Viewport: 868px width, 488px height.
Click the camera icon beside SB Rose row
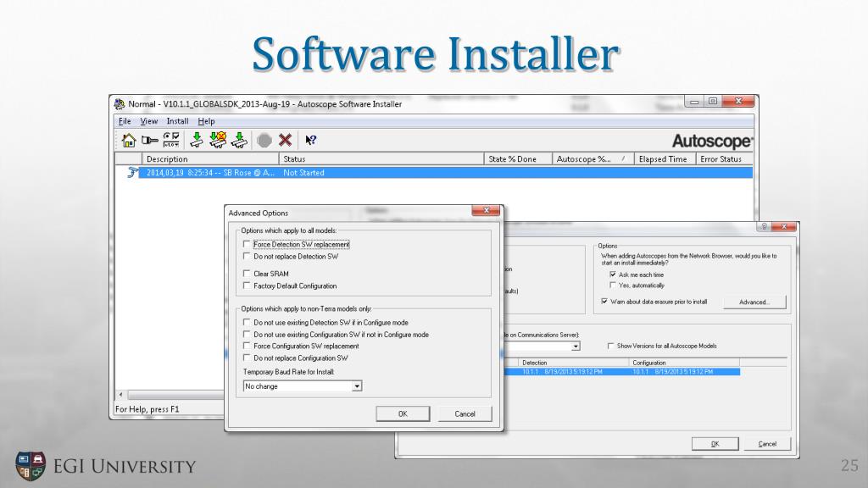[131, 173]
